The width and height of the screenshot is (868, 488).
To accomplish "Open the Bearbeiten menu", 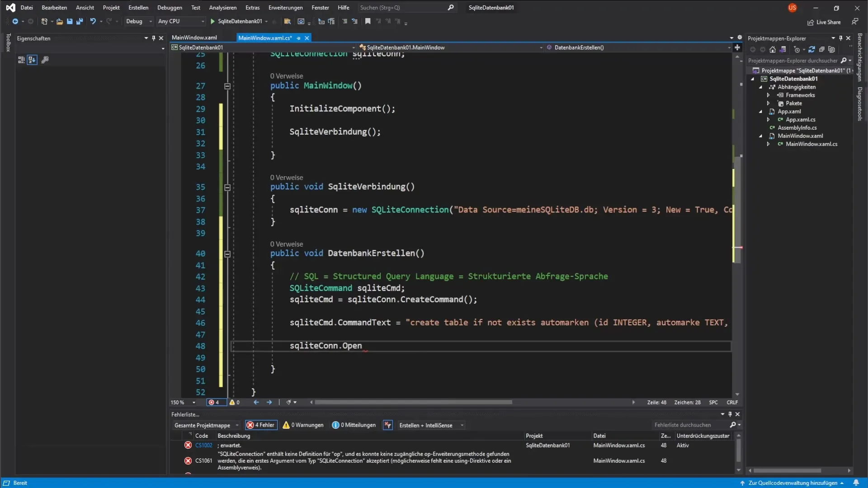I will [x=54, y=8].
